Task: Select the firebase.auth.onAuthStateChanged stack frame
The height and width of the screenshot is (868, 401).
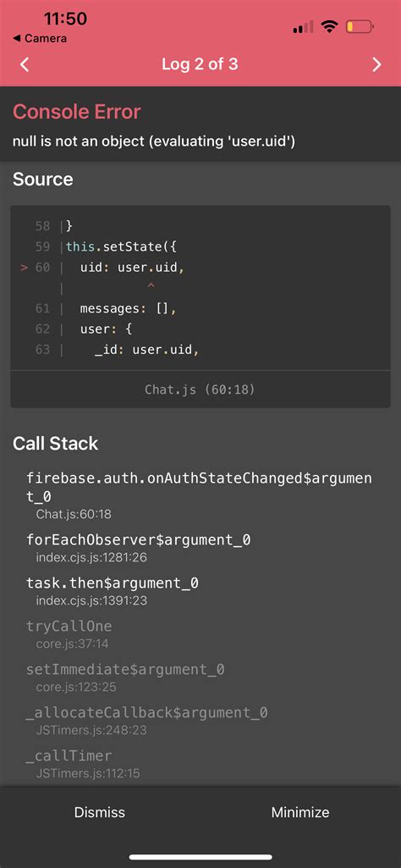Action: point(200,496)
